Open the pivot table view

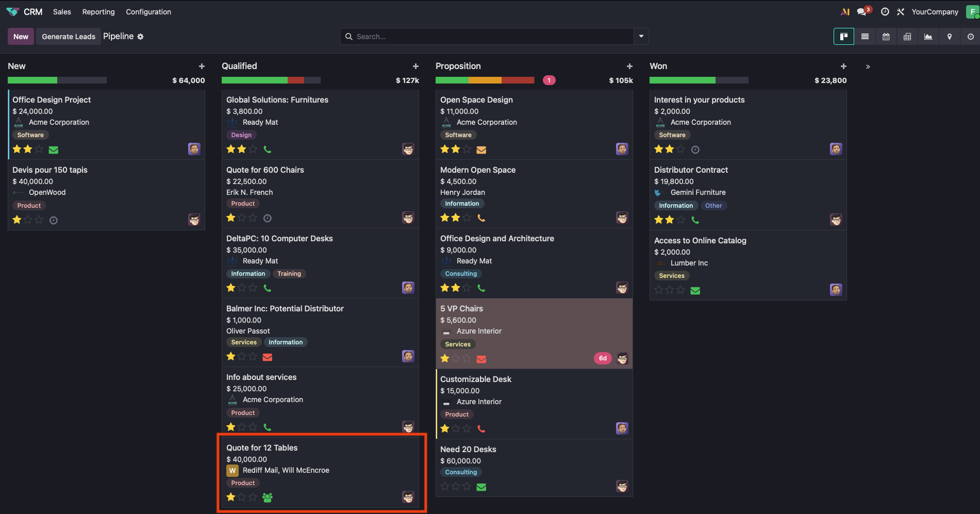(907, 37)
